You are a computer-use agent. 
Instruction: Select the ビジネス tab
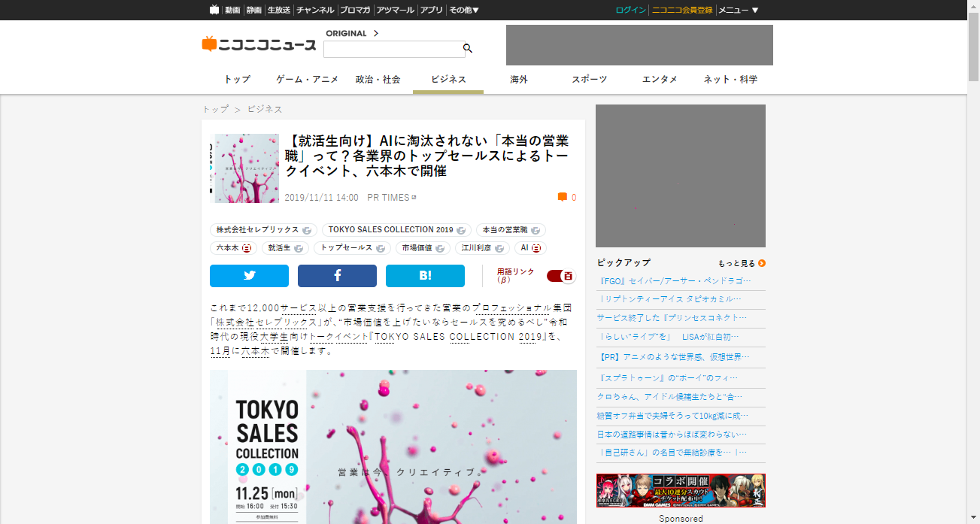point(448,79)
